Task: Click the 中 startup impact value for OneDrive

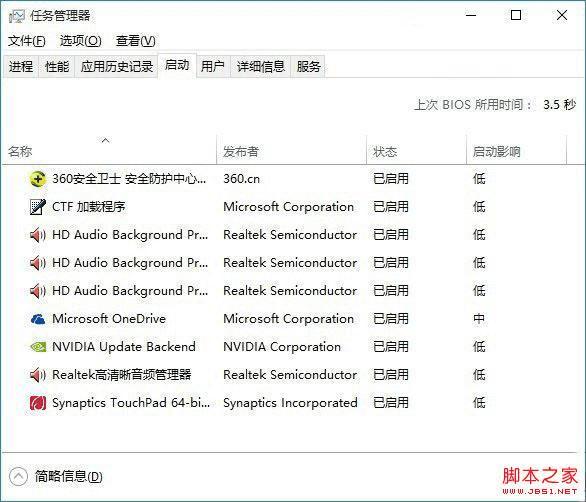Action: 479,319
